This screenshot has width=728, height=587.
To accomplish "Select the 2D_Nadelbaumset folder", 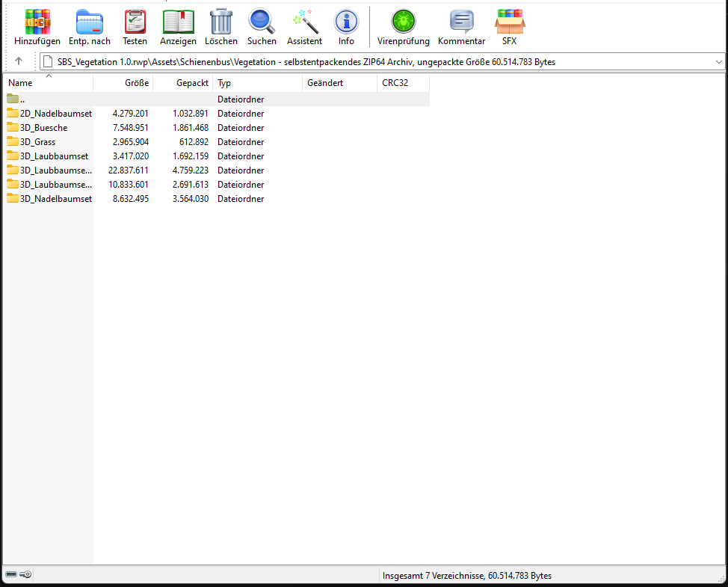I will [56, 114].
